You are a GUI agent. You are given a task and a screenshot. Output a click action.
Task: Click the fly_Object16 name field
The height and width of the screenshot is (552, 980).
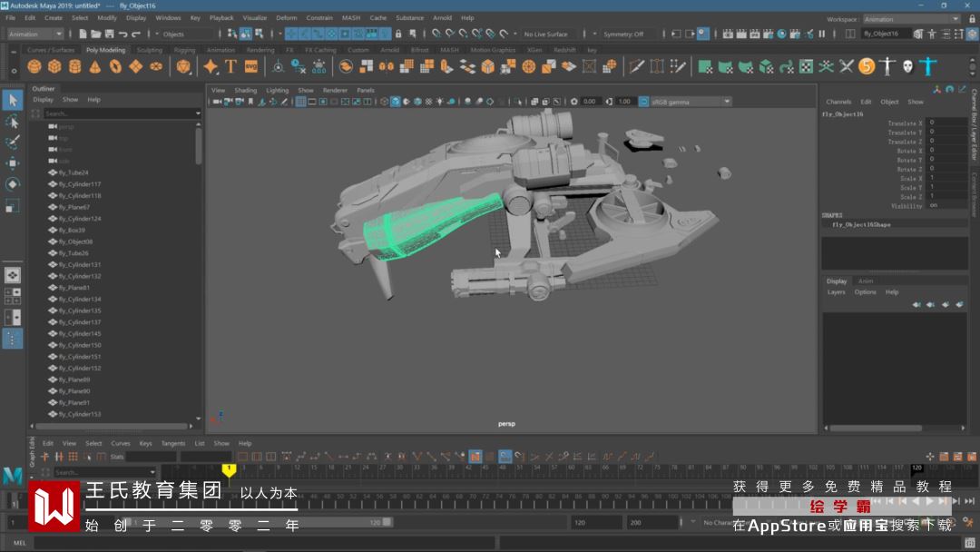tap(885, 34)
